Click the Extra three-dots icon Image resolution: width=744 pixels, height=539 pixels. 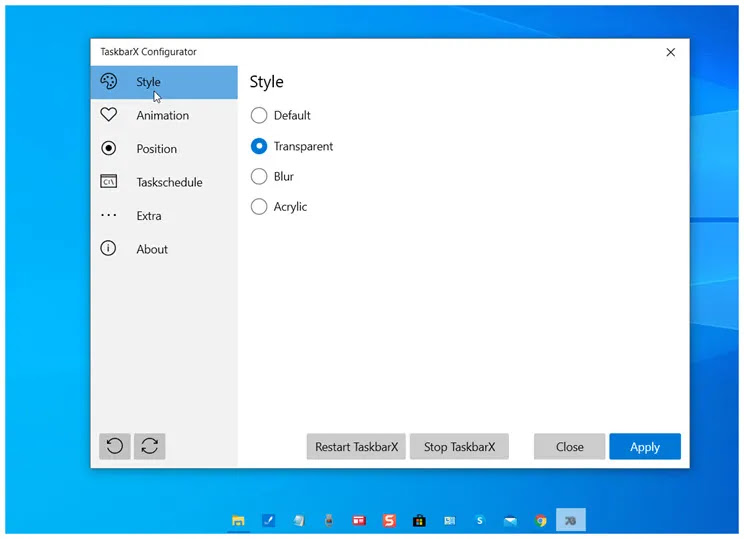pos(109,215)
